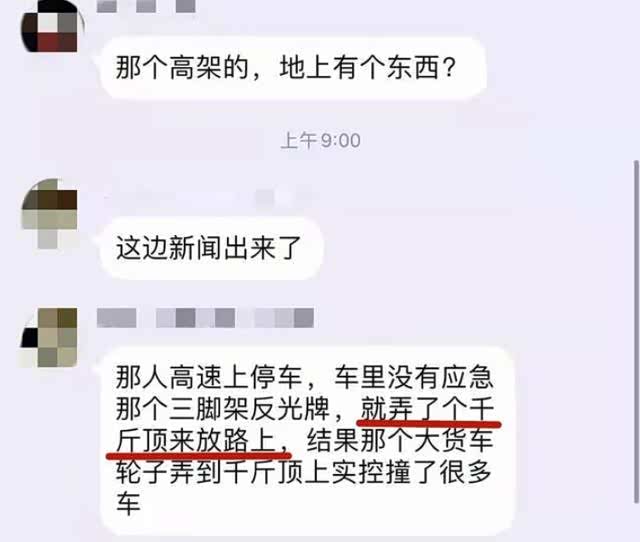This screenshot has height=542, width=640.
Task: Select the 那个高架的，地上有个东西？ message bubble
Action: [293, 68]
